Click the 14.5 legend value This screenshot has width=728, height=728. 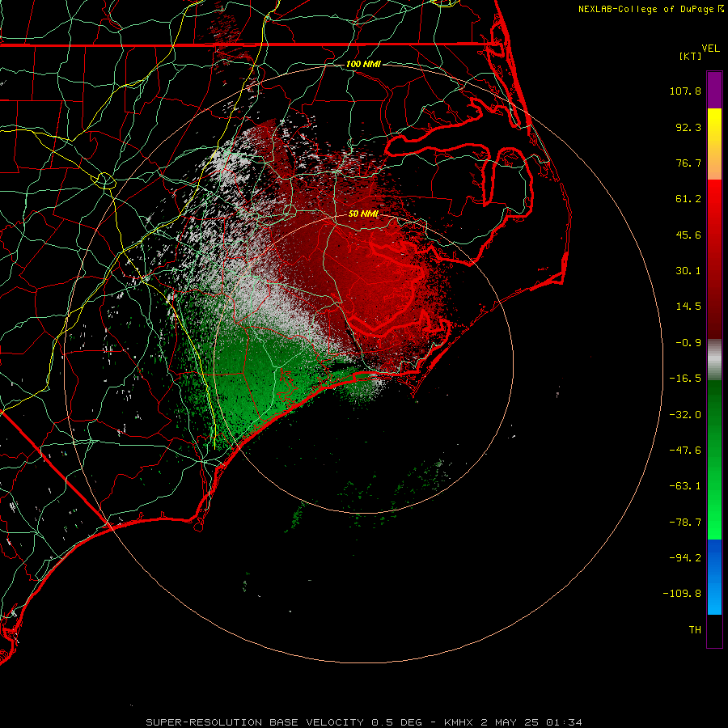click(688, 307)
